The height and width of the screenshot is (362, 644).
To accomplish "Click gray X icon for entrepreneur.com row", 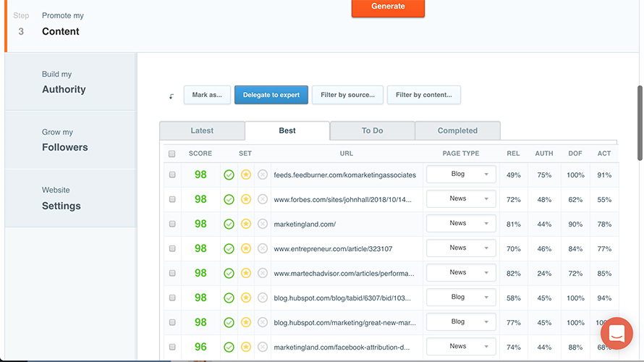I will pyautogui.click(x=263, y=249).
